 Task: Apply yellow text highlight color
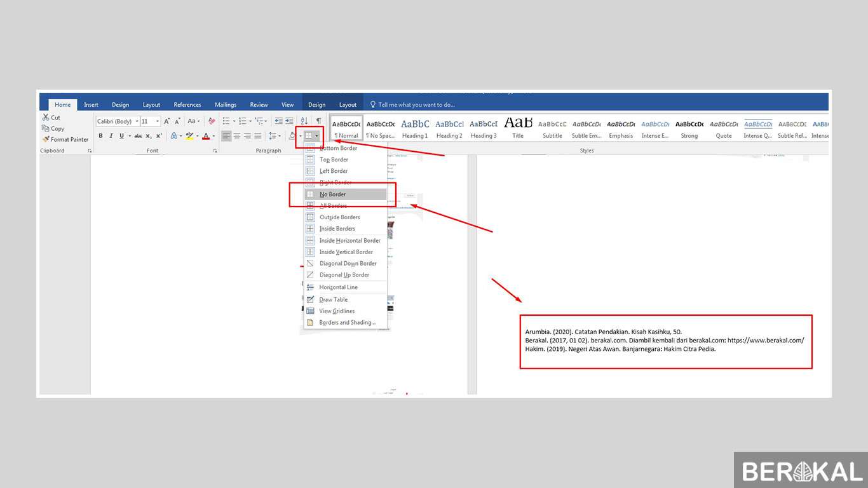(189, 136)
